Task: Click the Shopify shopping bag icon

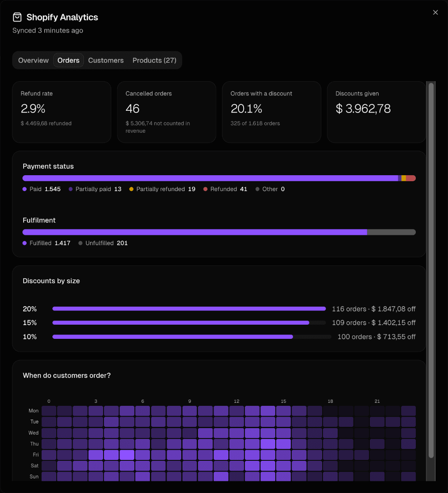Action: [17, 17]
